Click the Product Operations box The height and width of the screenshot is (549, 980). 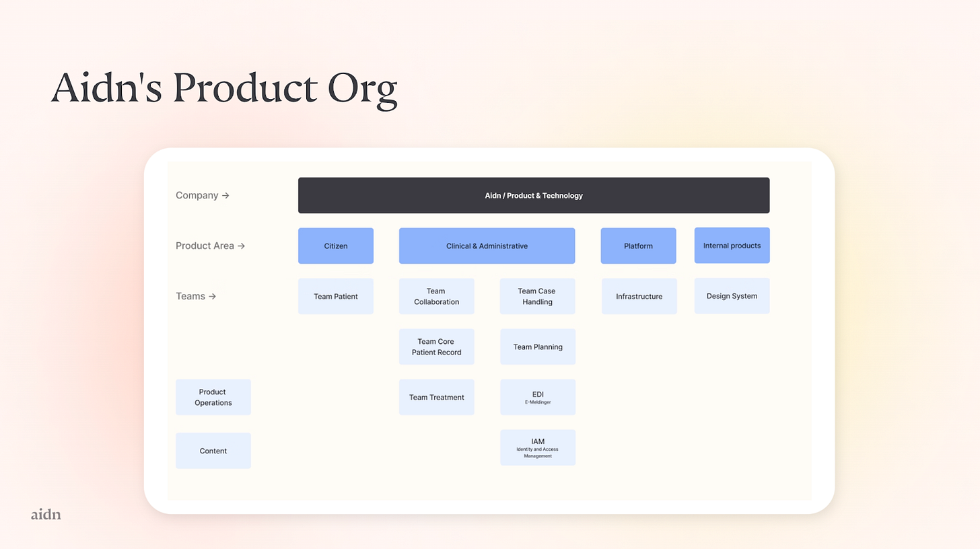click(x=213, y=397)
